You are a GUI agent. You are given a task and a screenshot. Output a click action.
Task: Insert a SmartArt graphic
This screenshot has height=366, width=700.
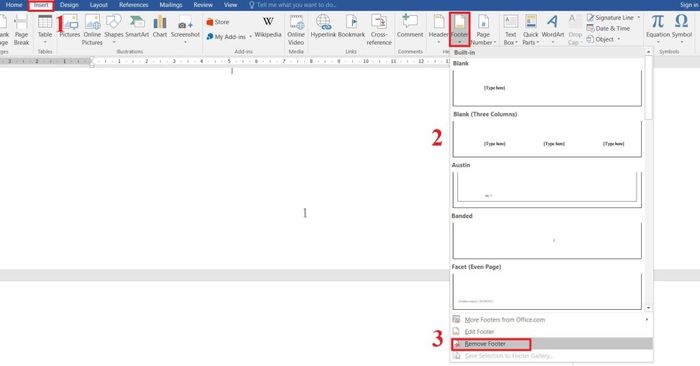pos(137,27)
